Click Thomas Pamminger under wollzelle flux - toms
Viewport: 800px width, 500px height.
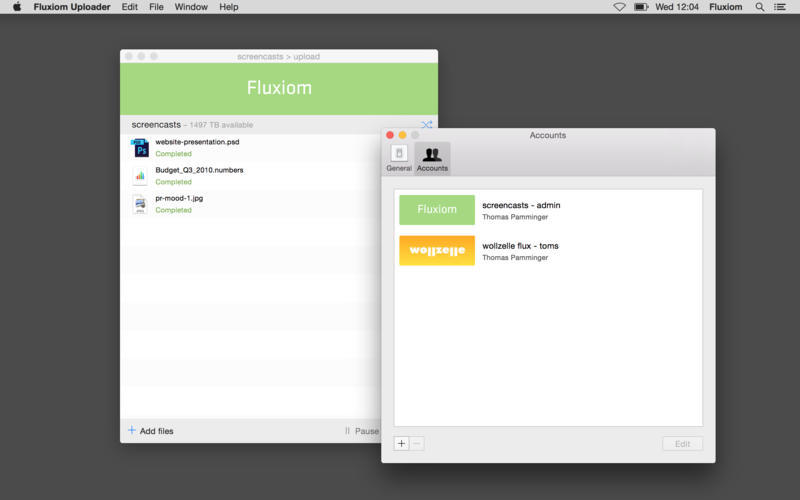coord(515,258)
